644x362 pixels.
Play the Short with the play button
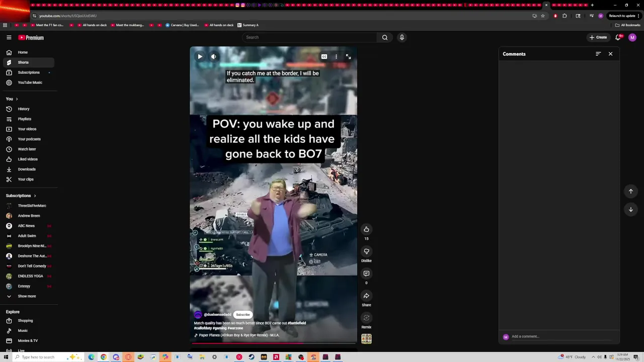[200, 57]
